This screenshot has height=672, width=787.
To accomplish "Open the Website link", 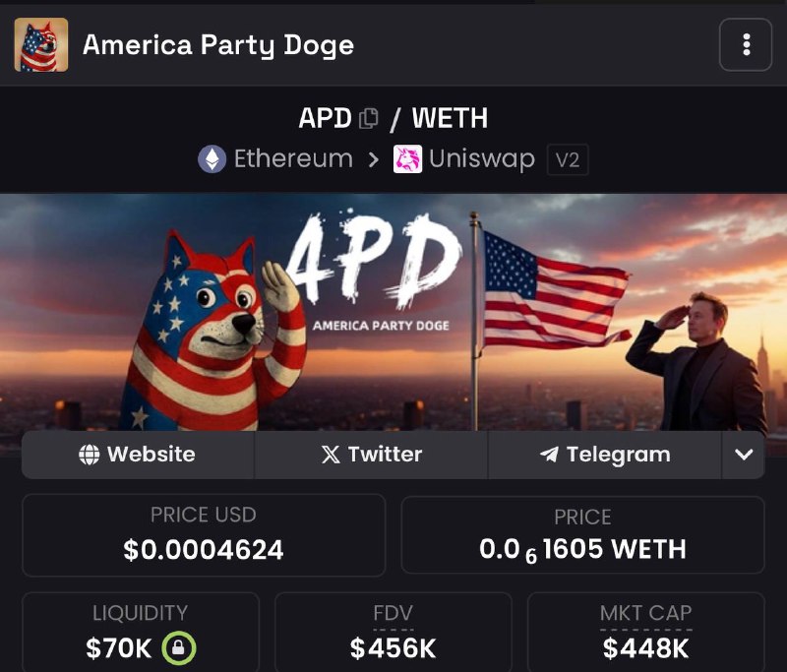I will 138,455.
